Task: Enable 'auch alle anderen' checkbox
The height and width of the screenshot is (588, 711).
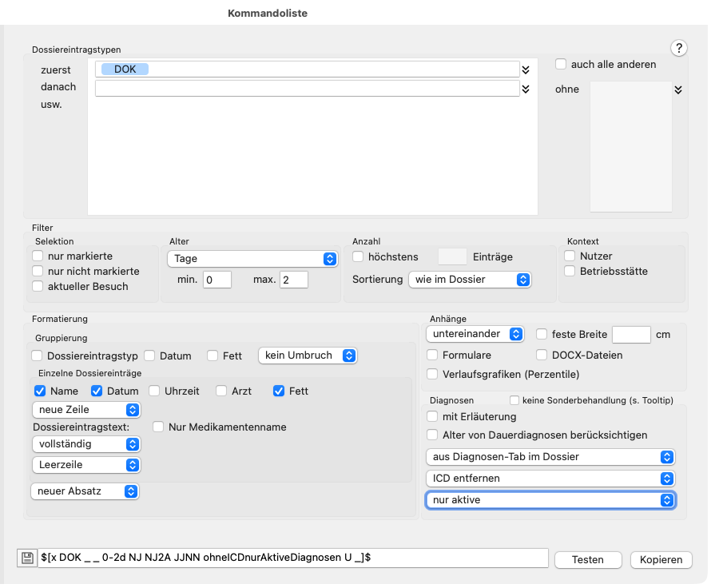Action: (x=562, y=64)
